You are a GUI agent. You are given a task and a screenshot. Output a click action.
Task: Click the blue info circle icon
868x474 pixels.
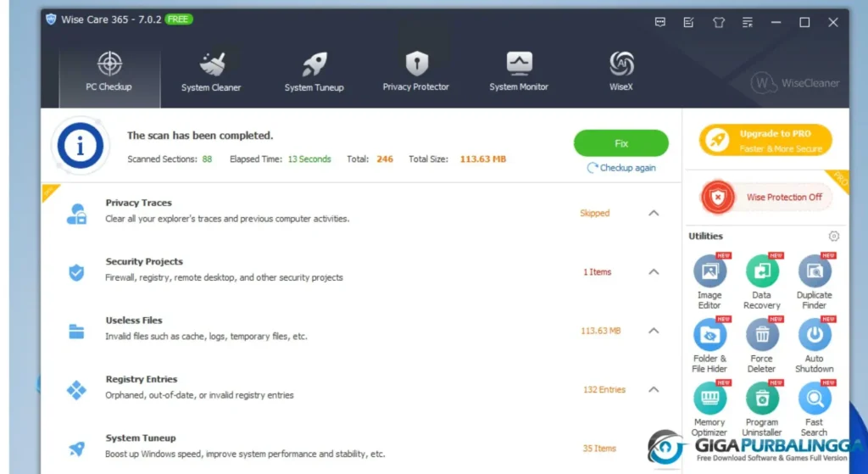pos(81,146)
